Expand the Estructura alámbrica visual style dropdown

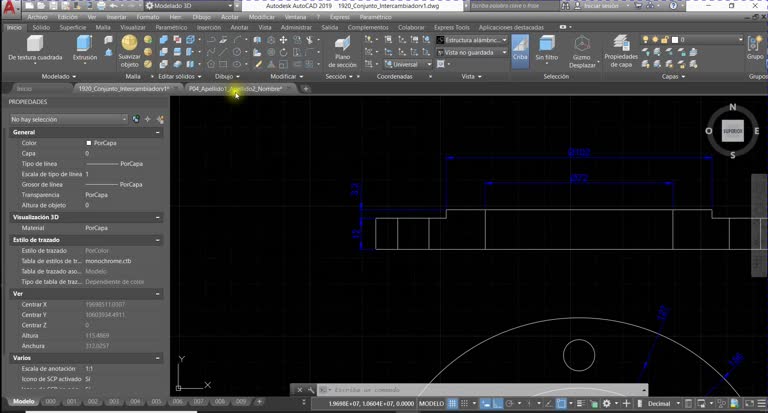click(472, 40)
